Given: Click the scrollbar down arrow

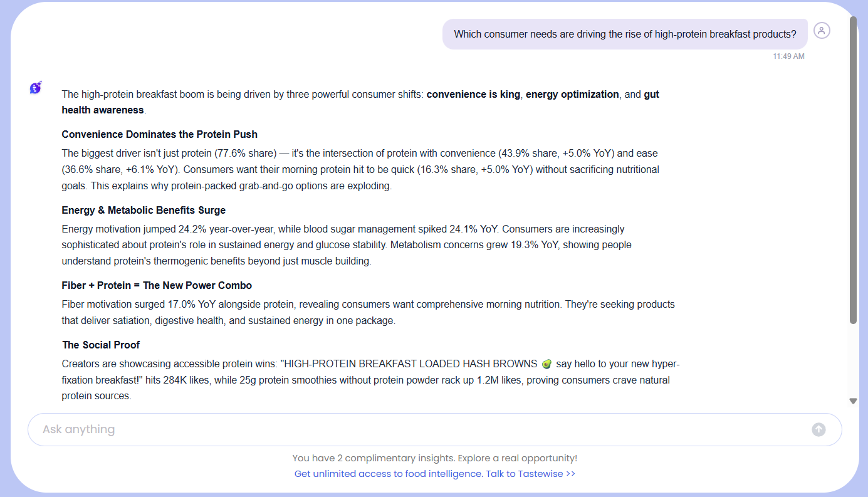Looking at the screenshot, I should tap(853, 401).
